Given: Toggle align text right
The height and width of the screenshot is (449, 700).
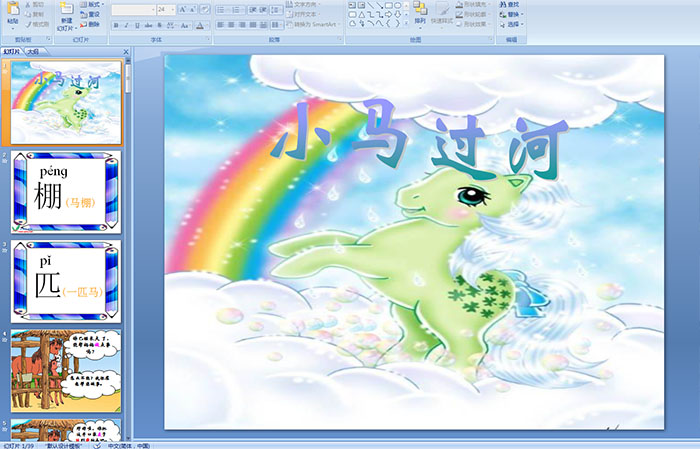Looking at the screenshot, I should [242, 25].
